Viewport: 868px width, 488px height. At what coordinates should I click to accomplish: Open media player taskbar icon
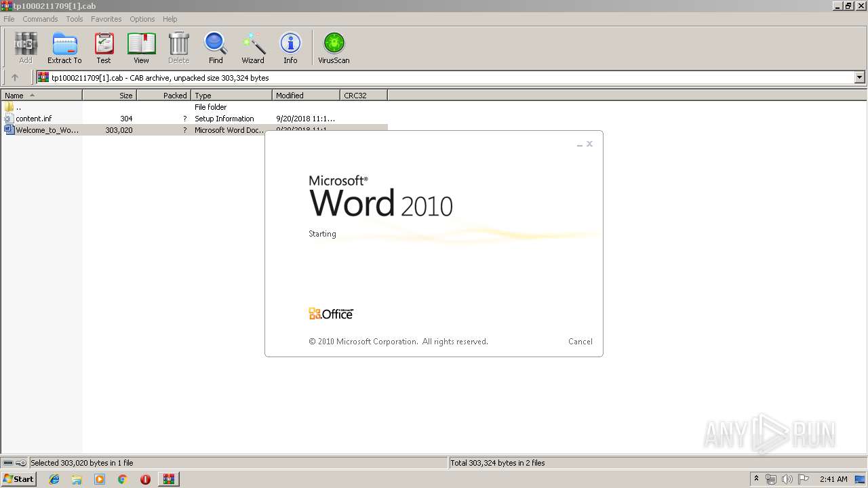[x=100, y=479]
